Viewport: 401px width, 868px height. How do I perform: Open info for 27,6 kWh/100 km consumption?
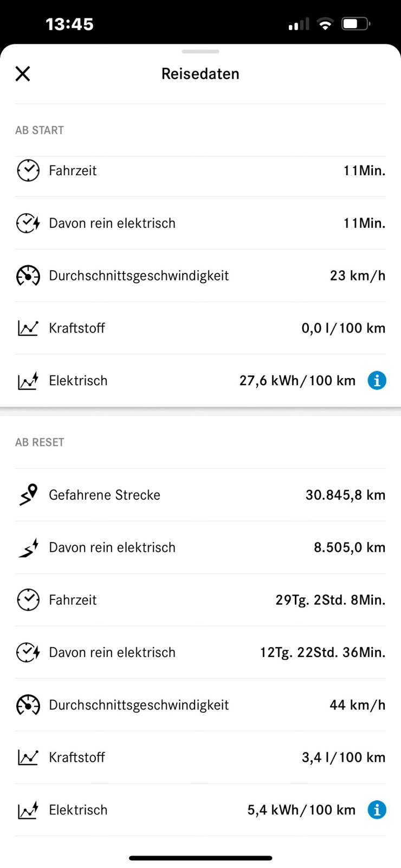[x=377, y=380]
